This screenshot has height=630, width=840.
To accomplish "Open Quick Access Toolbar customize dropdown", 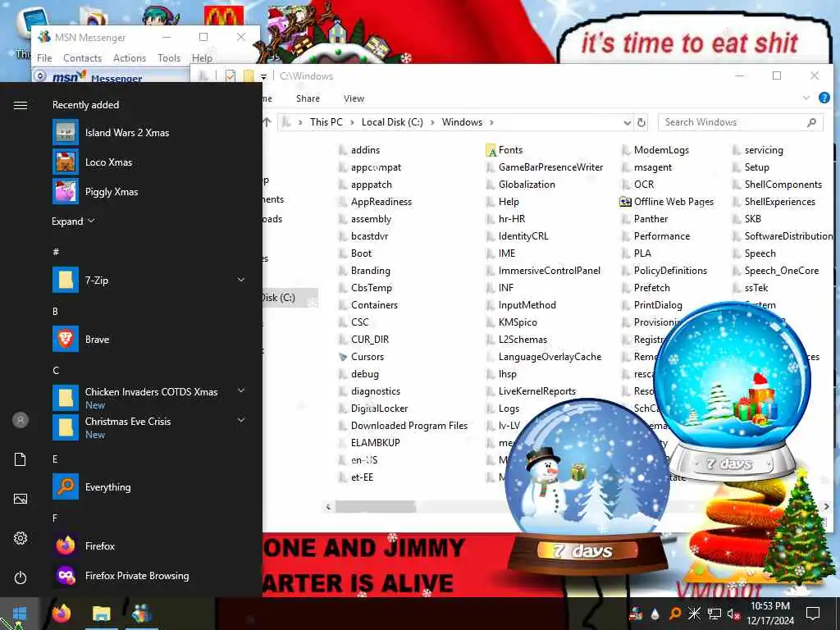I will point(263,76).
